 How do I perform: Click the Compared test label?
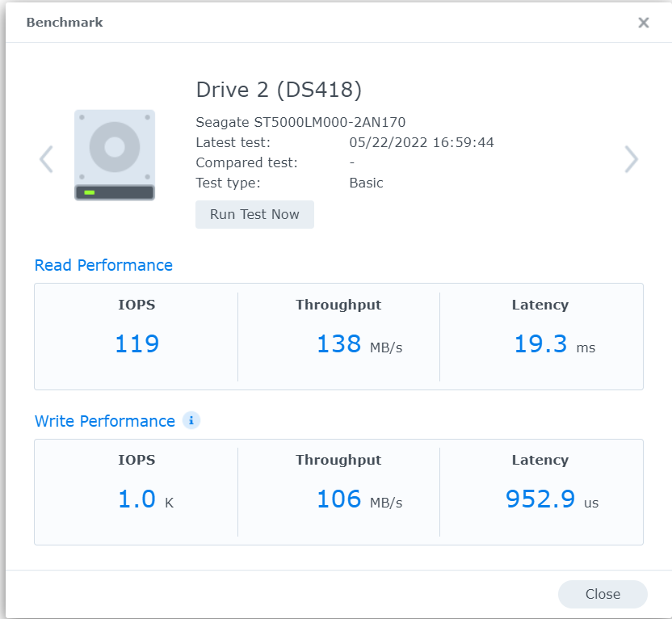246,163
